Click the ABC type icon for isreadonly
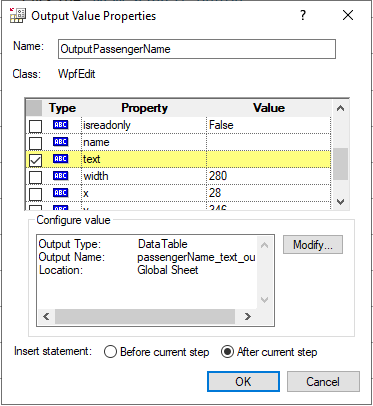The image size is (373, 406). click(x=60, y=125)
